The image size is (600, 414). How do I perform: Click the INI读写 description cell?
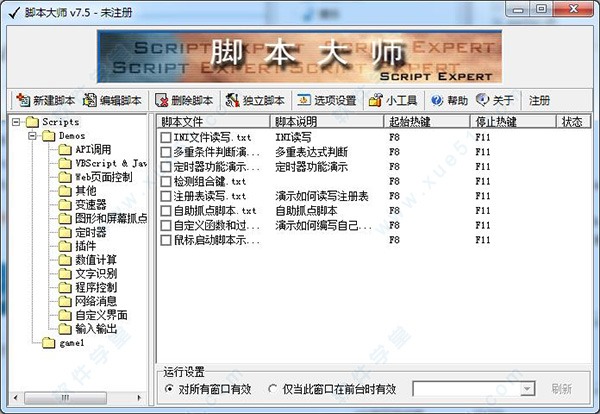tap(293, 137)
